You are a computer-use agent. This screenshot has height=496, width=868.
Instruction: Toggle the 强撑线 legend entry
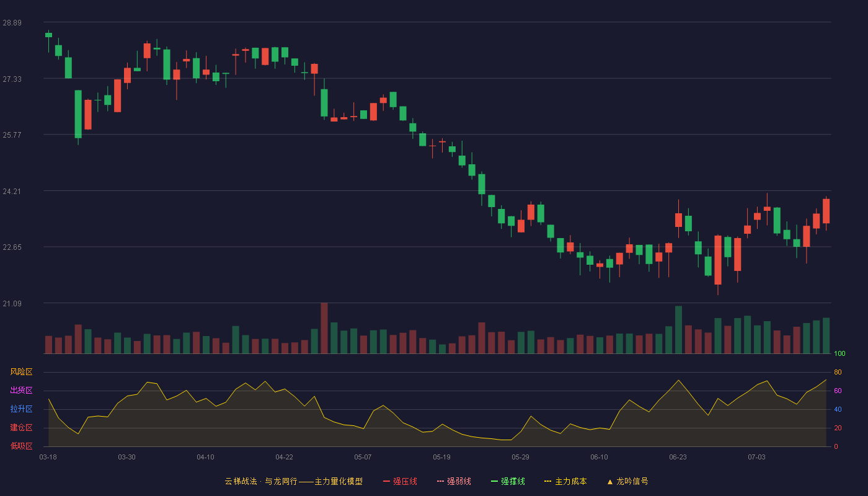[x=508, y=481]
